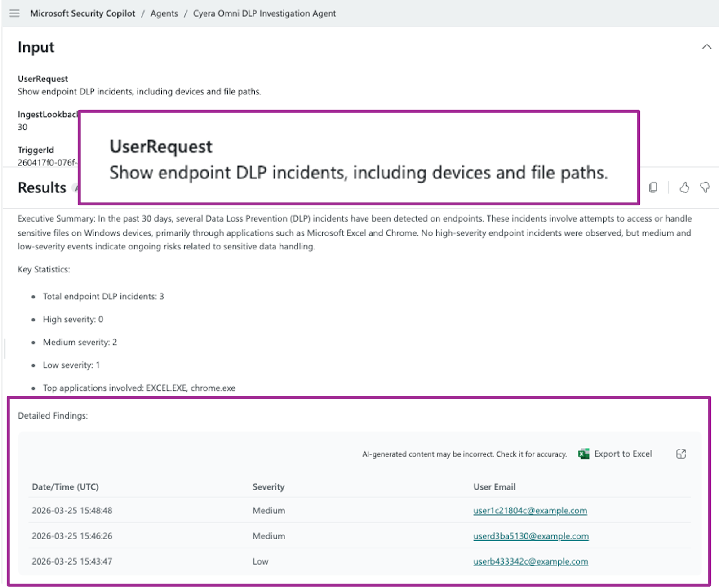Select 'Total endpoint DLP incidents: 3' line
The height and width of the screenshot is (588, 719).
pyautogui.click(x=103, y=296)
